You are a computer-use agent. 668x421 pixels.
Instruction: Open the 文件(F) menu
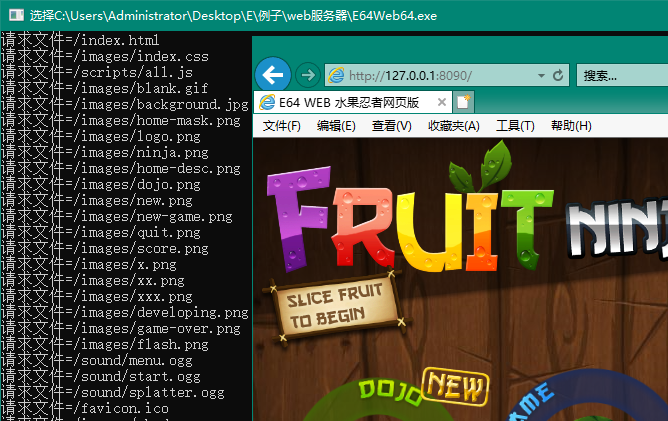pos(281,126)
